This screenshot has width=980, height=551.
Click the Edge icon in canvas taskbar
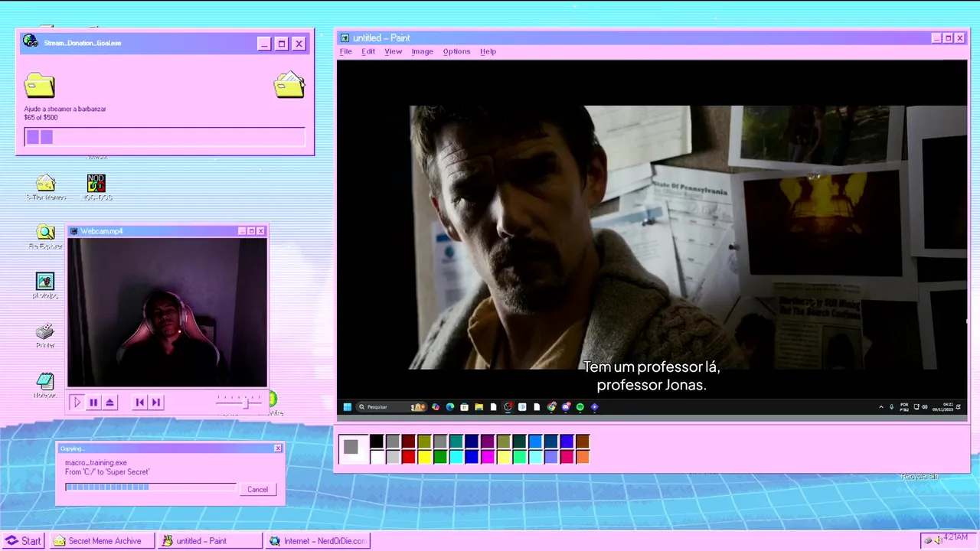(450, 407)
